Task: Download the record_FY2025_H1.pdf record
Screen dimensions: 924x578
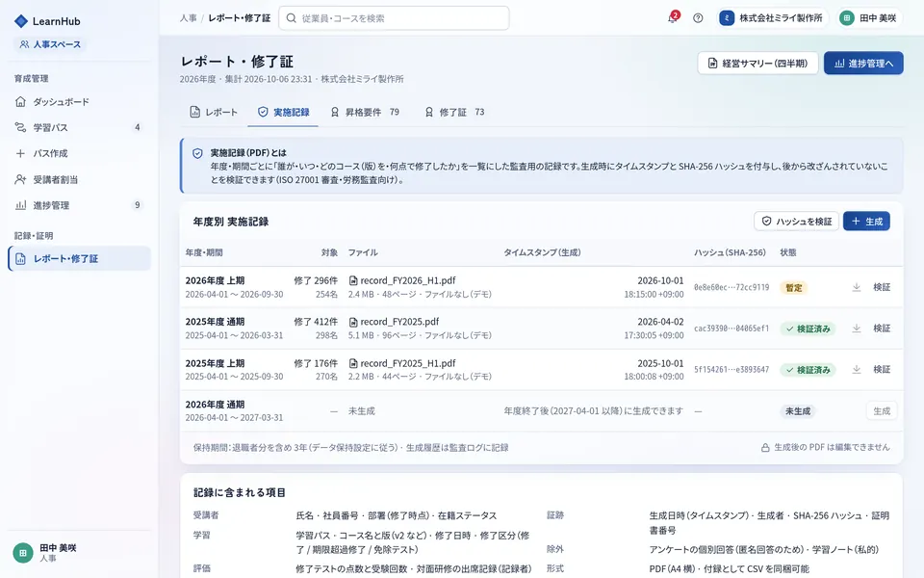Action: pyautogui.click(x=857, y=370)
